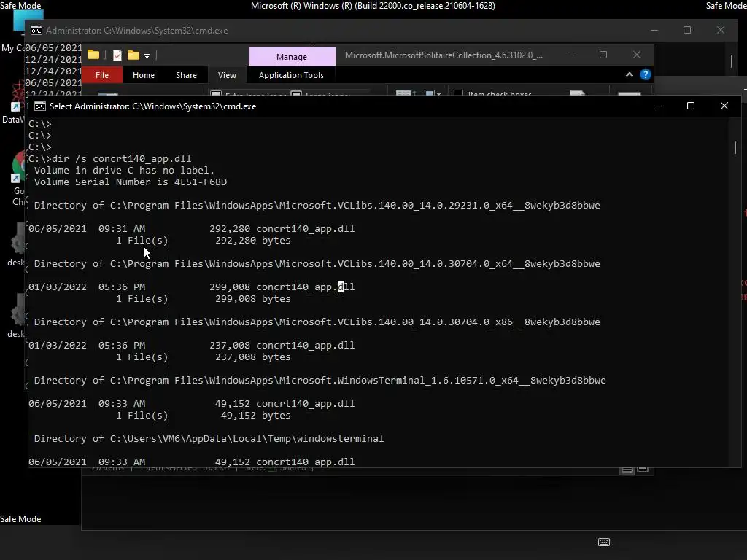Click the VCLibs 14.0.29231.0_x64 directory line

coord(317,205)
